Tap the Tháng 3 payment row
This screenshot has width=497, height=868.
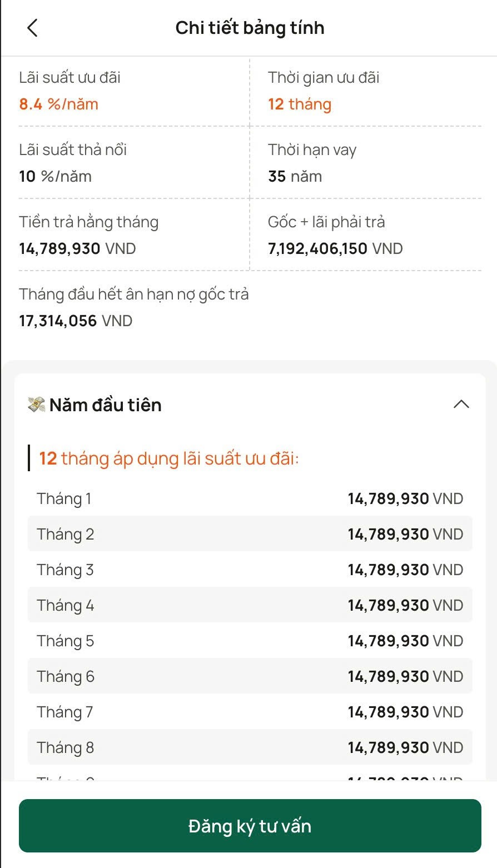coord(250,570)
